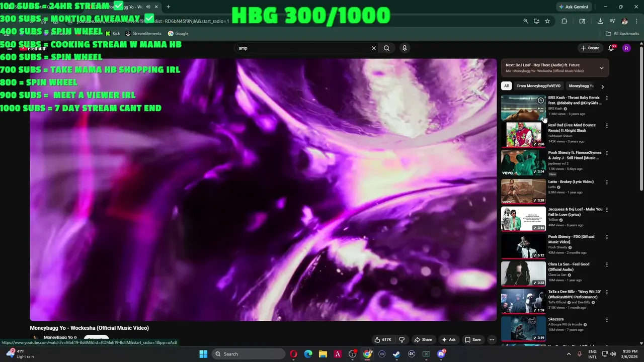Open options menu for Real Bad Free Mind Bounce
Viewport: 644px width, 362px height.
point(607,126)
